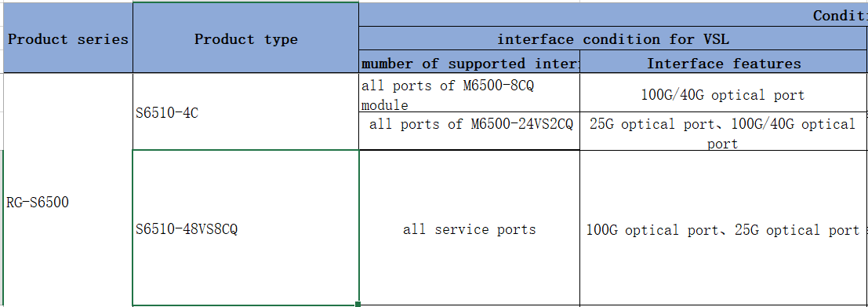
Task: Click the 100G optical port、25G optical port cell
Action: click(724, 228)
